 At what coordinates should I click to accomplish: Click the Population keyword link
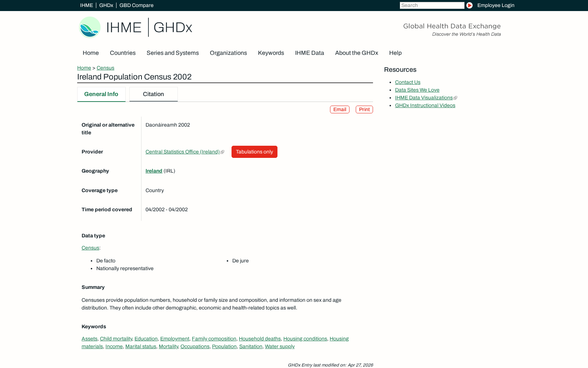[224, 346]
